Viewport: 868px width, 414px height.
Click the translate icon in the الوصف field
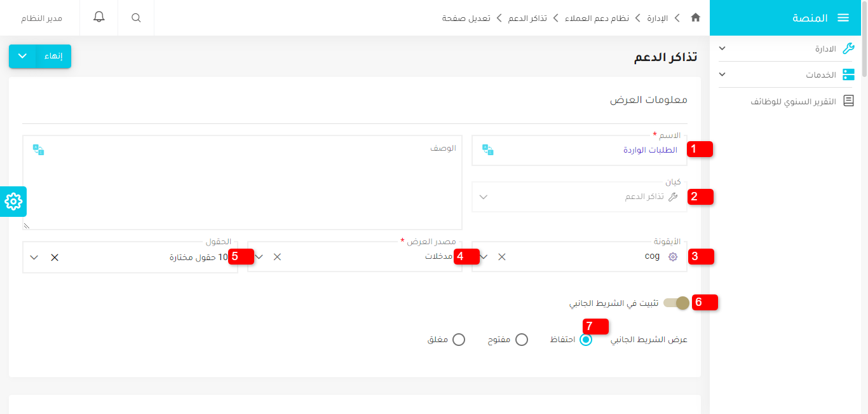pos(39,150)
